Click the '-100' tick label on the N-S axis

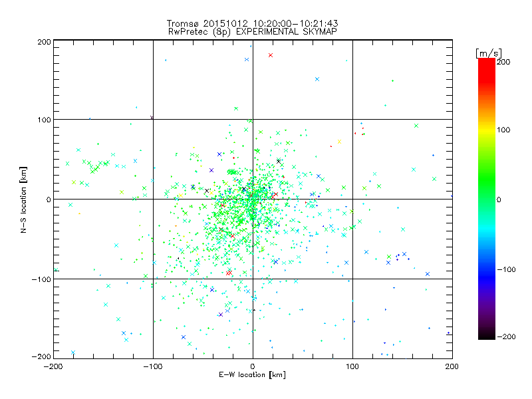41,279
